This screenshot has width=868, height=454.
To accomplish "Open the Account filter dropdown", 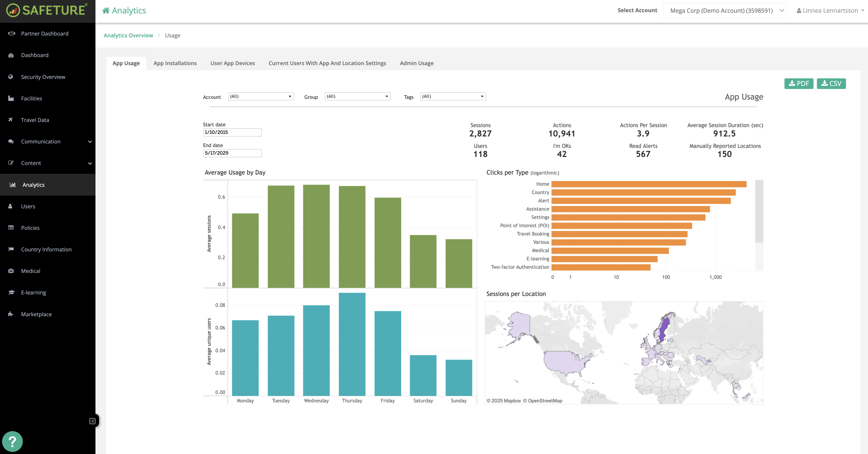I will [x=261, y=97].
